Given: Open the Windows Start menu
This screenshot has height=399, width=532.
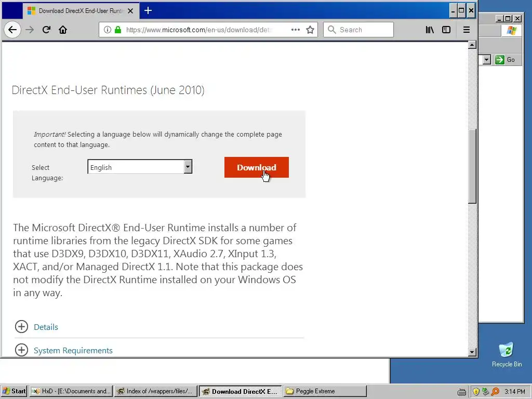Looking at the screenshot, I should point(14,391).
